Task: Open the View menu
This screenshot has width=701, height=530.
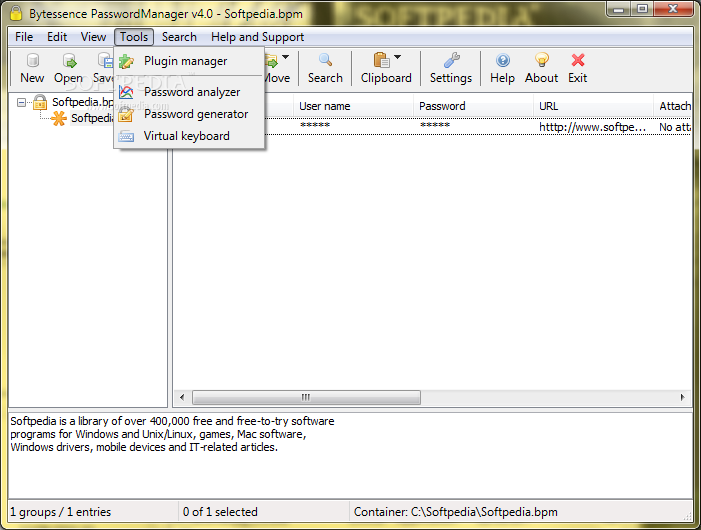Action: [x=93, y=37]
